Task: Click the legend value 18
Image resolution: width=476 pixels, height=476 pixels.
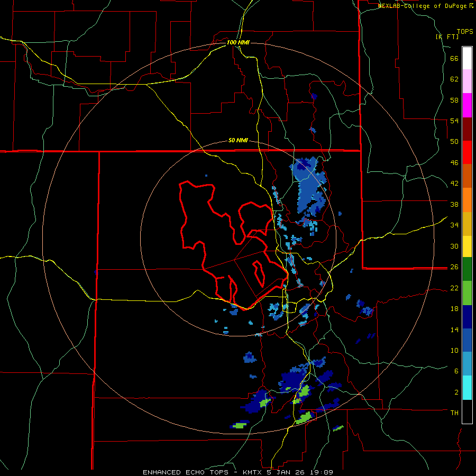Action: [454, 309]
